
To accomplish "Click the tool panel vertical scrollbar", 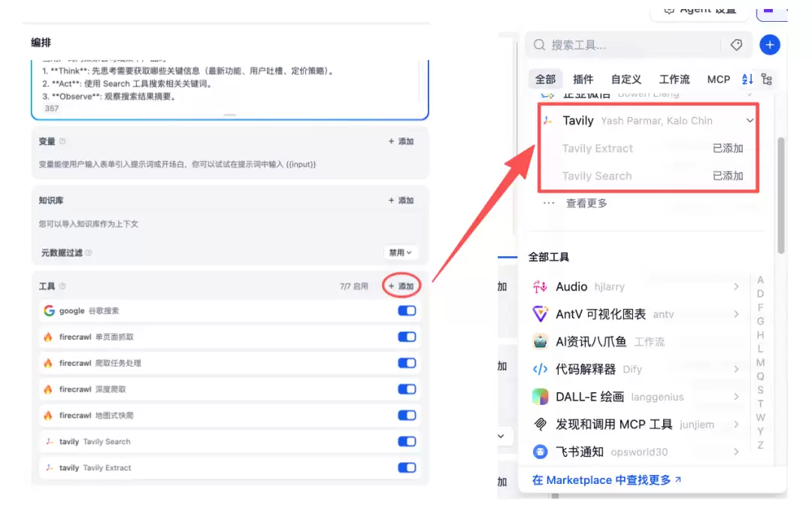I will (781, 195).
